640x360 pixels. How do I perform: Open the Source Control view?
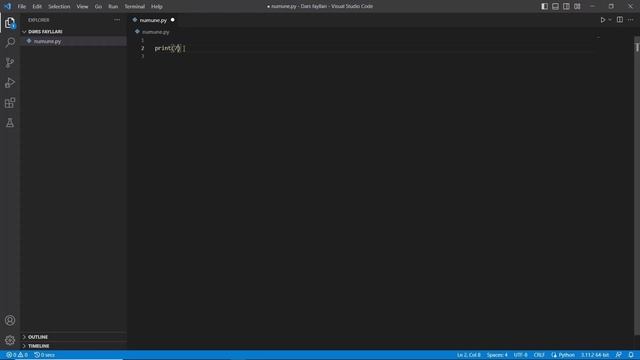point(10,62)
